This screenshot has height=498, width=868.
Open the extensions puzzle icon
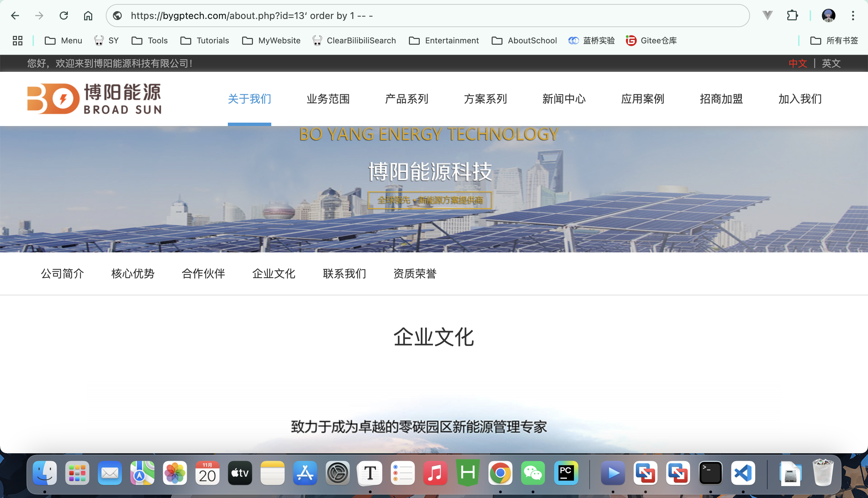point(792,16)
